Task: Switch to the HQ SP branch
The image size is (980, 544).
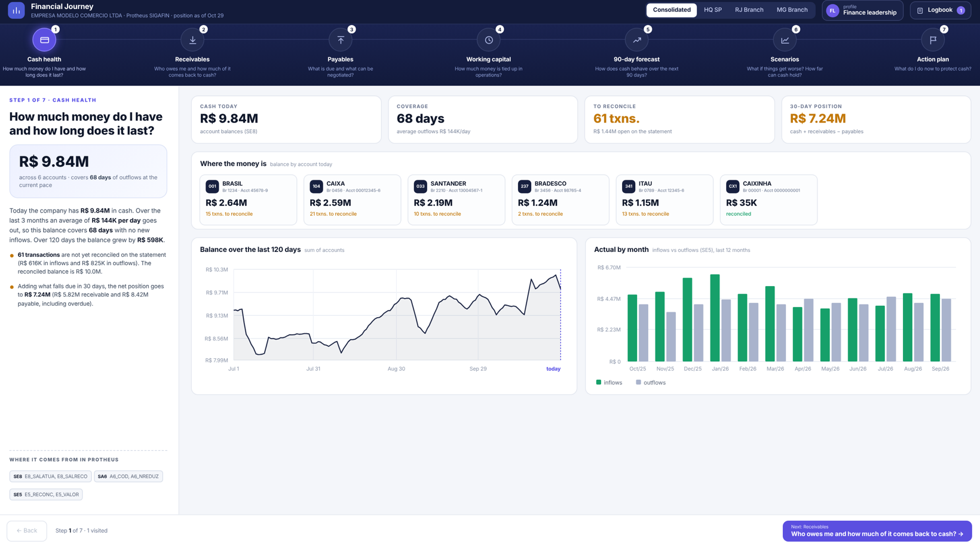Action: (713, 10)
